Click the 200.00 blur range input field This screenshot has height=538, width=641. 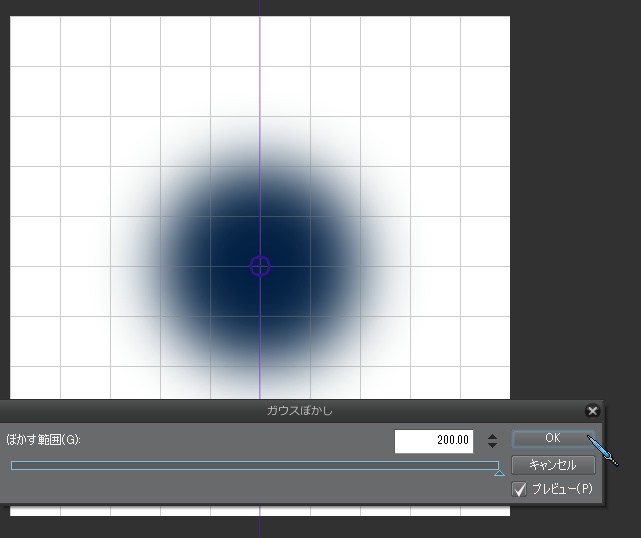point(434,441)
